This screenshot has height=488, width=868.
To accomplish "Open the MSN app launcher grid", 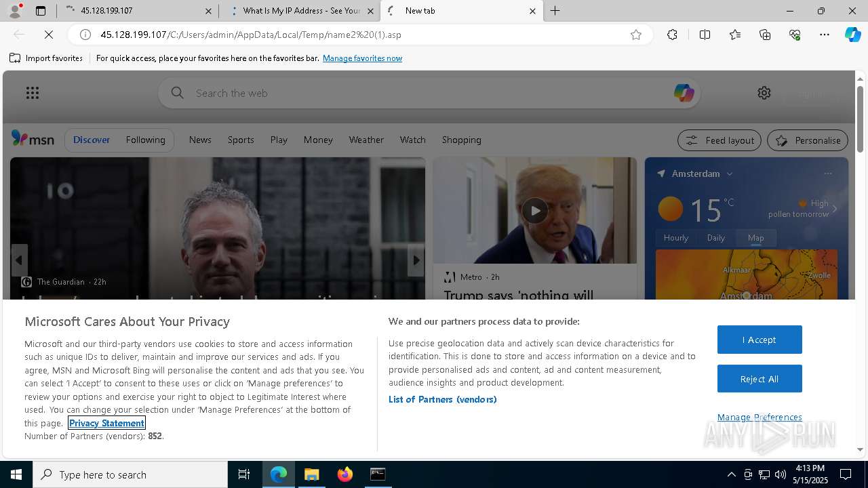I will pyautogui.click(x=33, y=93).
